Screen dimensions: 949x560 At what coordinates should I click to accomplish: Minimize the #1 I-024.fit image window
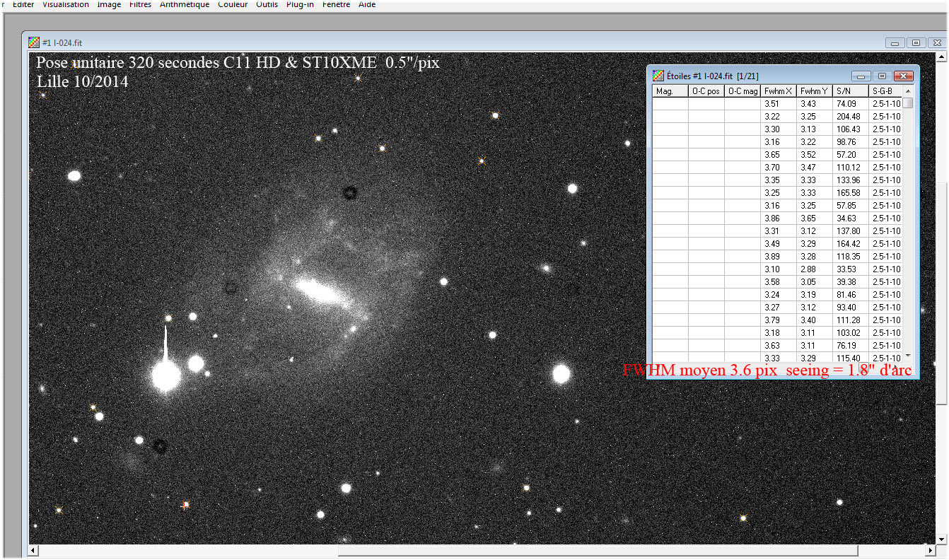(895, 43)
